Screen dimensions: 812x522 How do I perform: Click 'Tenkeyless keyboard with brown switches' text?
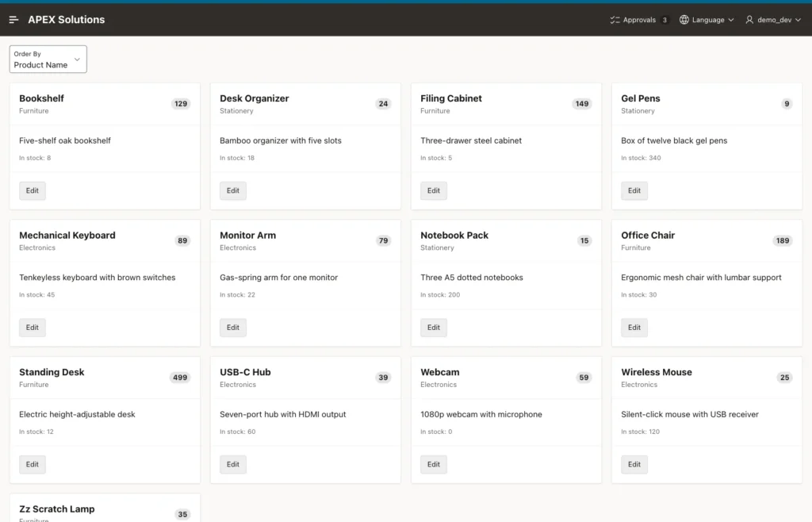point(98,278)
